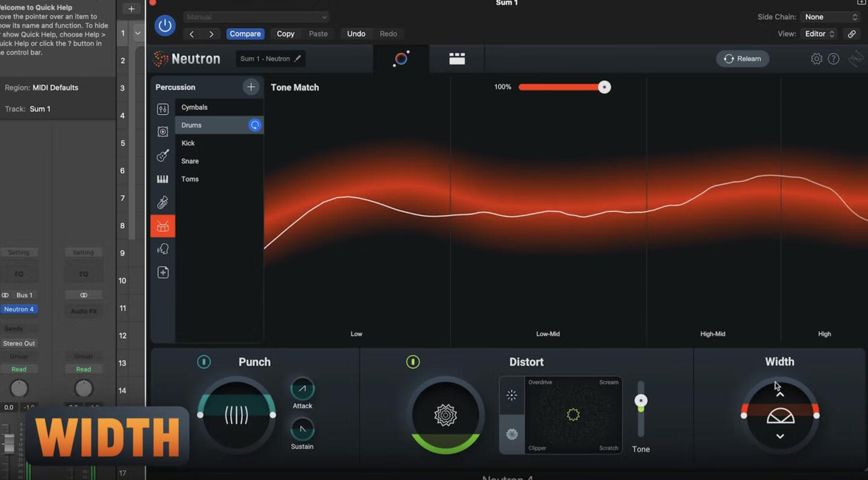Viewport: 868px width, 480px height.
Task: Toggle the Punch module power button
Action: coord(204,362)
